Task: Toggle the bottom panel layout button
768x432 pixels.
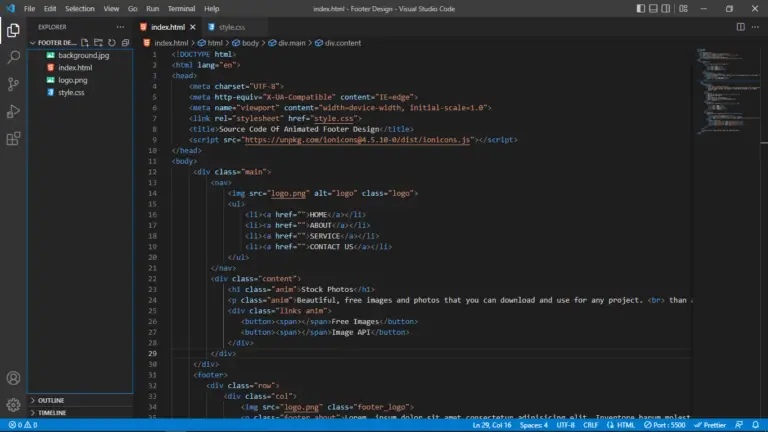Action: [655, 9]
